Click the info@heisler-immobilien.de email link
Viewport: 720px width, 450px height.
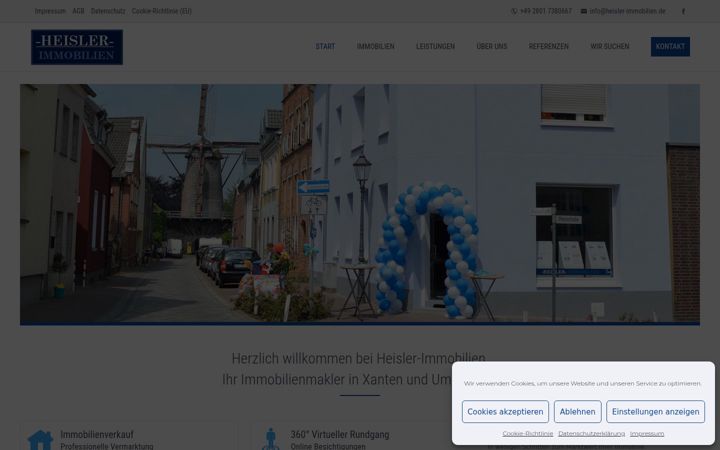point(628,11)
